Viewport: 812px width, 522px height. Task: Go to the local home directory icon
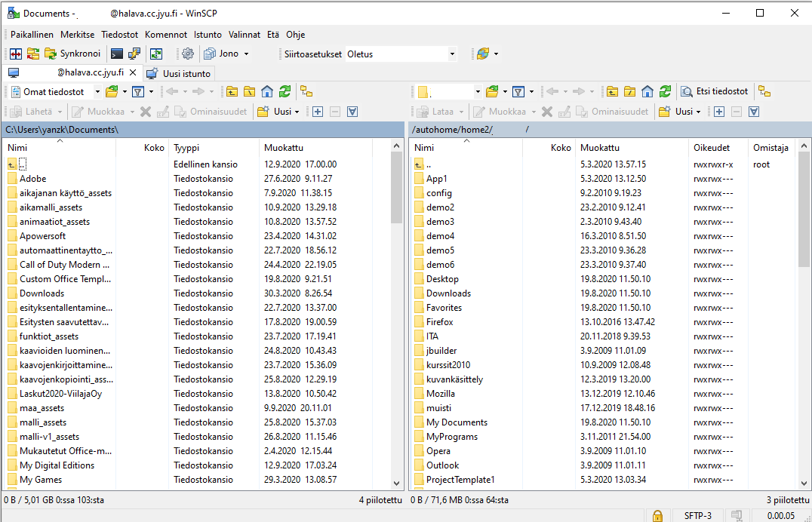click(x=267, y=91)
